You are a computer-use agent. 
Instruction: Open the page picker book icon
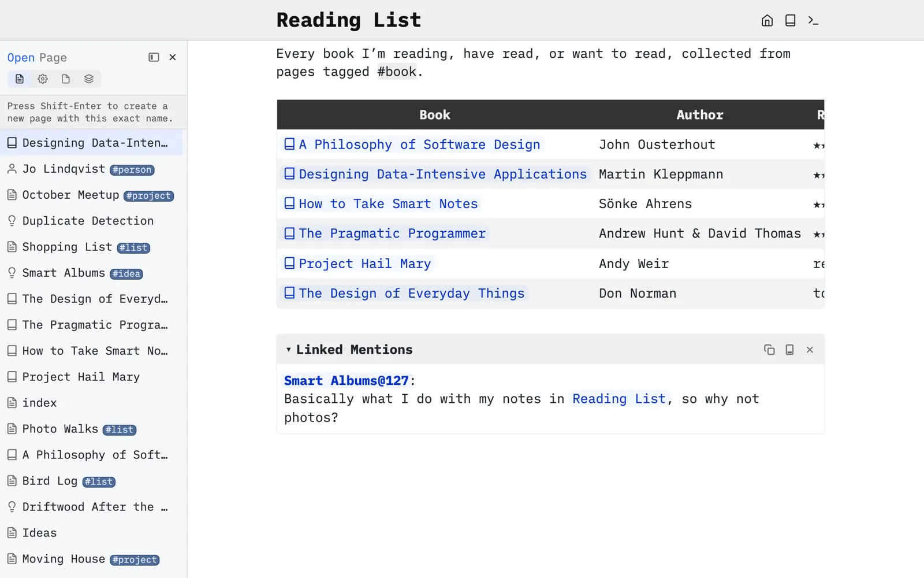[x=790, y=21]
